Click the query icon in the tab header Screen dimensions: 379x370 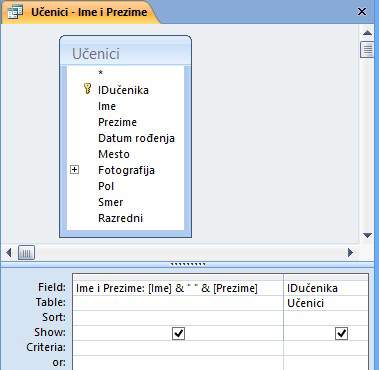coord(15,12)
